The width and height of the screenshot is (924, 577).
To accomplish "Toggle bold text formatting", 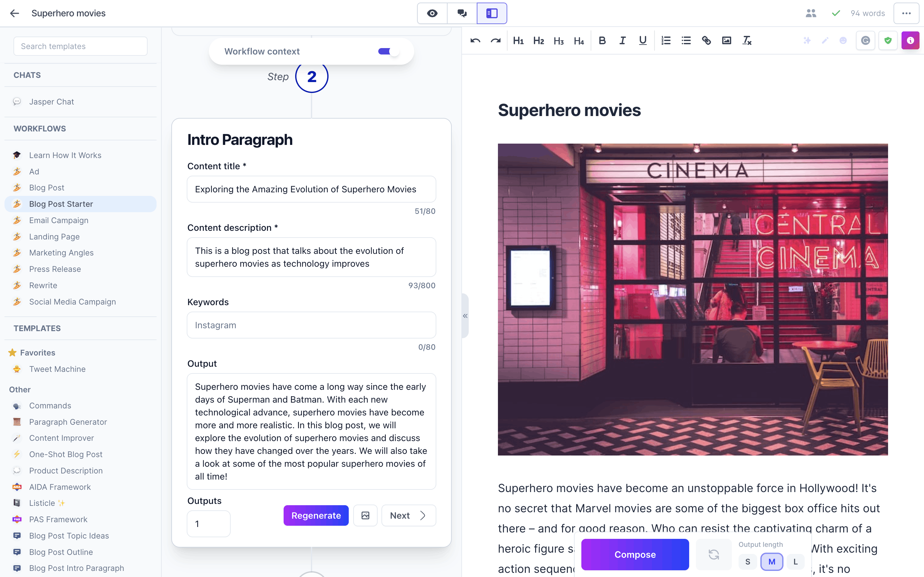I will click(602, 40).
